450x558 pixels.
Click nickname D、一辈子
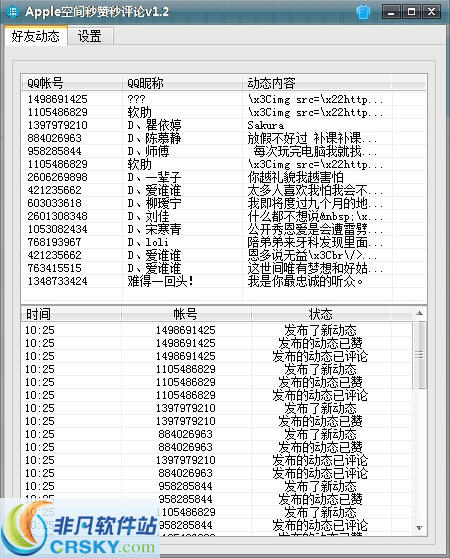tap(154, 177)
